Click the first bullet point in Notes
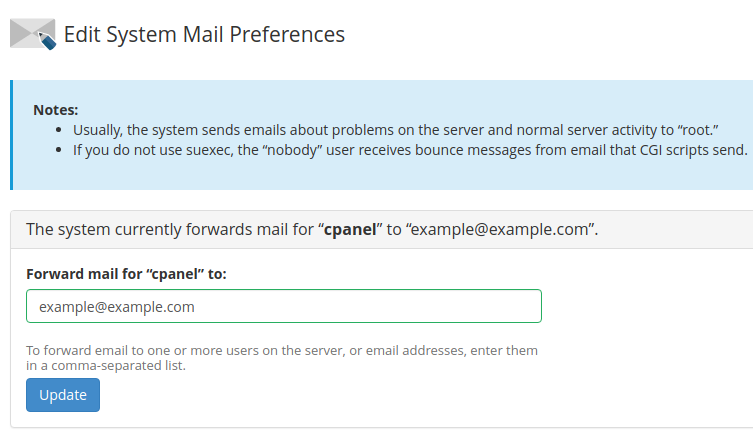753x437 pixels. click(62, 131)
